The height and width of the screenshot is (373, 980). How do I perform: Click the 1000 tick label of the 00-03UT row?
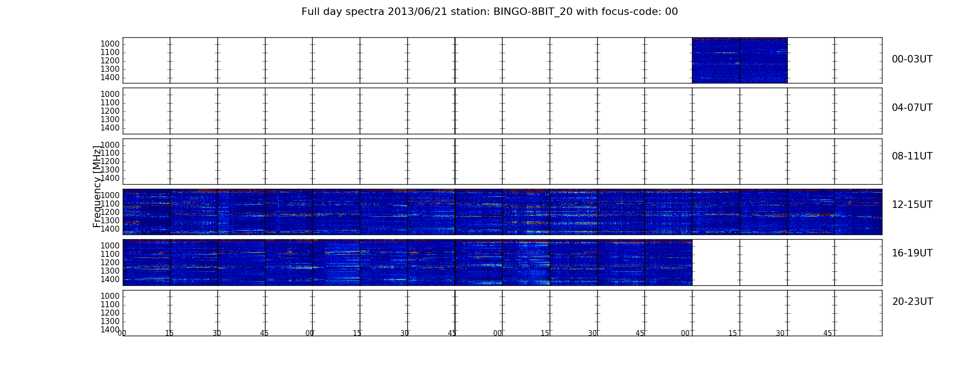pos(110,44)
